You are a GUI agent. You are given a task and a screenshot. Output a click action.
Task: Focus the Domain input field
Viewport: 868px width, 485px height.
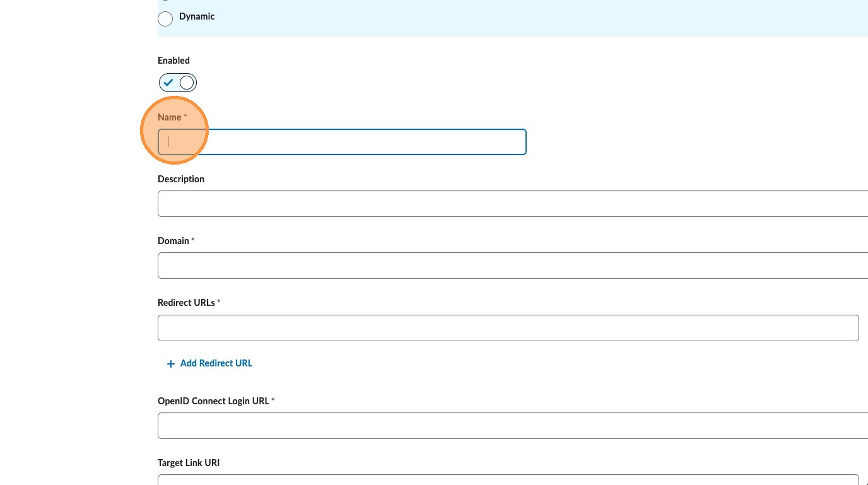click(511, 266)
